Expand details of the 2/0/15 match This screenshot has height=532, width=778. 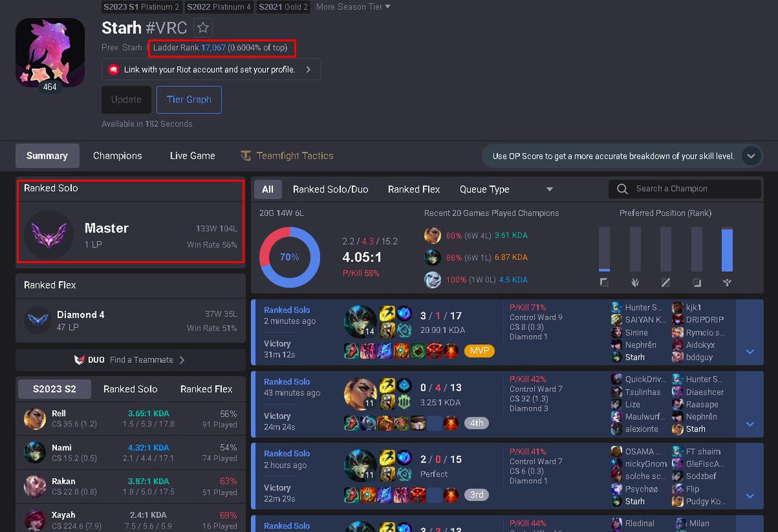coord(750,496)
